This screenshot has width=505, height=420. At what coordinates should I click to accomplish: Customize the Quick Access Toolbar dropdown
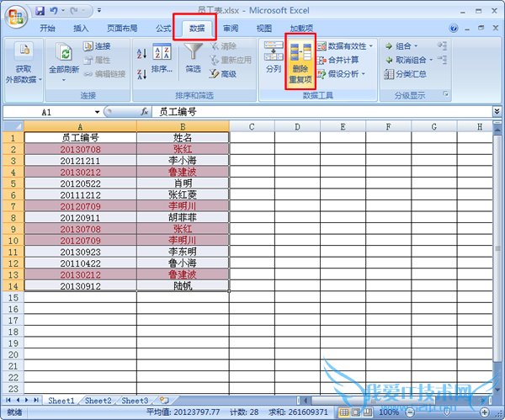[99, 11]
